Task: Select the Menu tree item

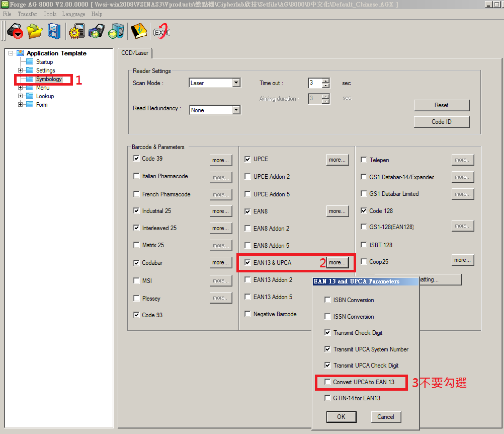Action: point(43,88)
